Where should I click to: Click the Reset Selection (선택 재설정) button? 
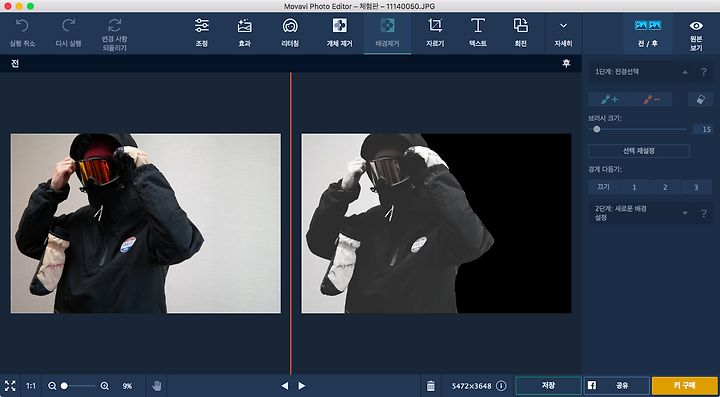[639, 151]
